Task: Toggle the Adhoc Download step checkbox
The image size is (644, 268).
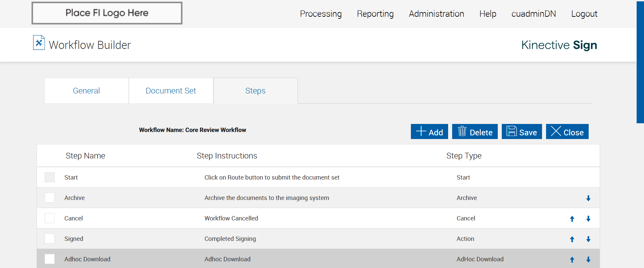Action: tap(50, 259)
